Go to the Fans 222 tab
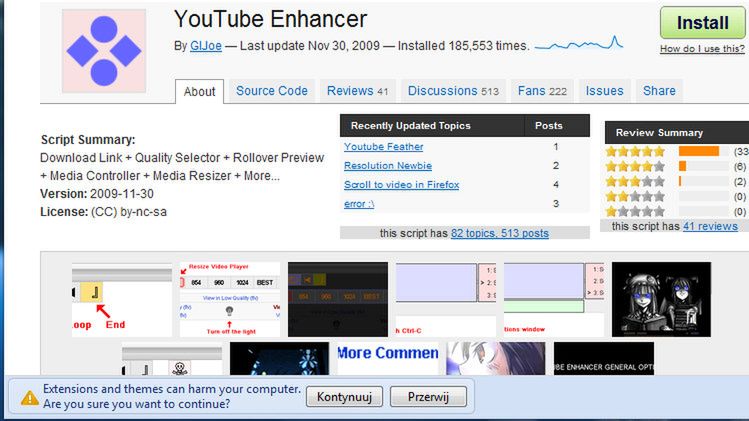The height and width of the screenshot is (421, 749). pos(542,91)
